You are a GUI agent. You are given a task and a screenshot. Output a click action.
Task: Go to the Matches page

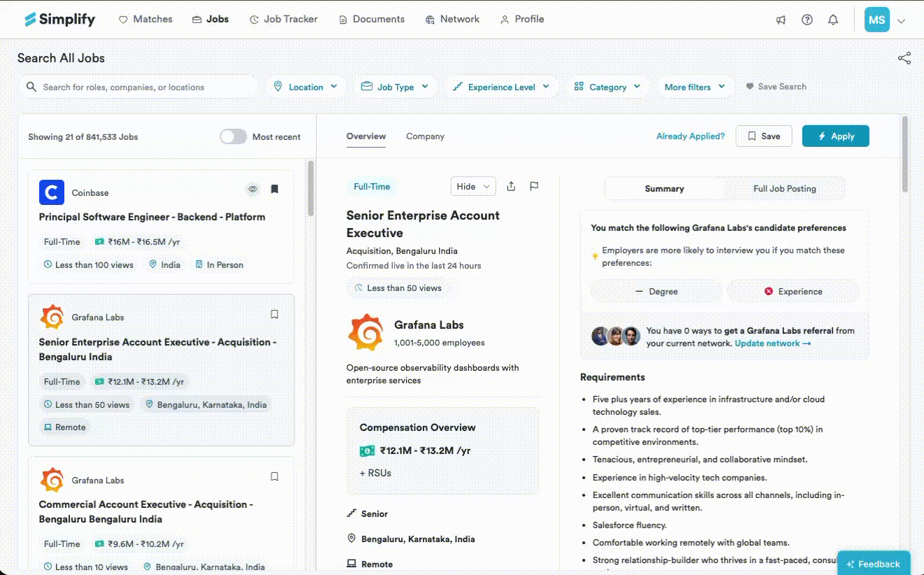point(145,20)
